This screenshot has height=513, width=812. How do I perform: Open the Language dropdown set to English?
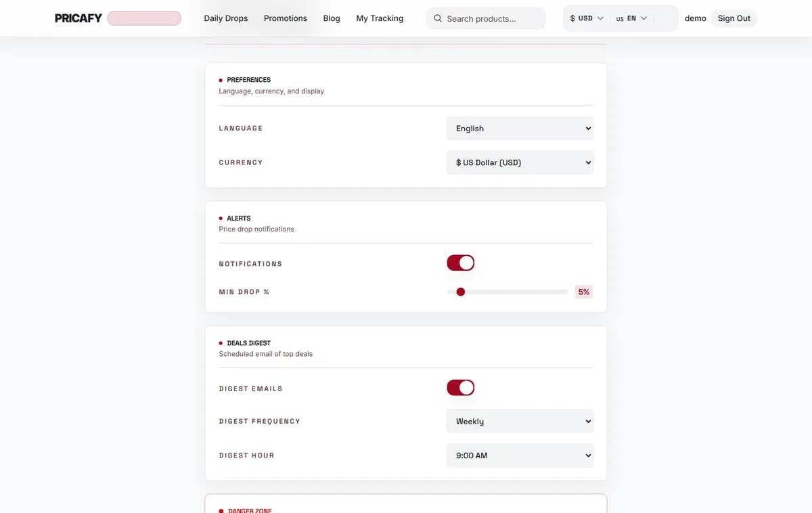tap(520, 129)
